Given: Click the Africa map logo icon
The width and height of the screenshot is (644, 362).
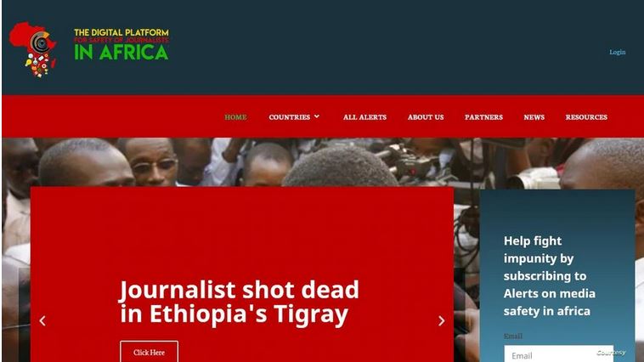Looking at the screenshot, I should (33, 50).
